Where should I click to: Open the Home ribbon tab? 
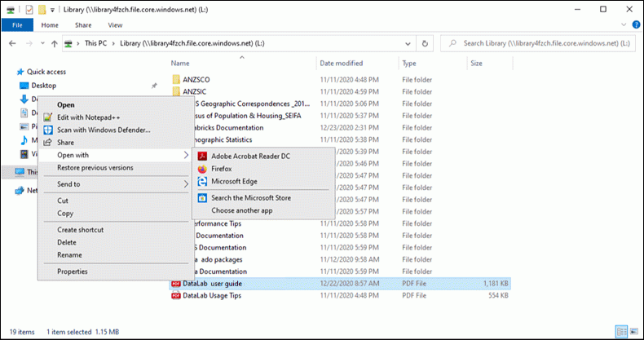[x=50, y=25]
